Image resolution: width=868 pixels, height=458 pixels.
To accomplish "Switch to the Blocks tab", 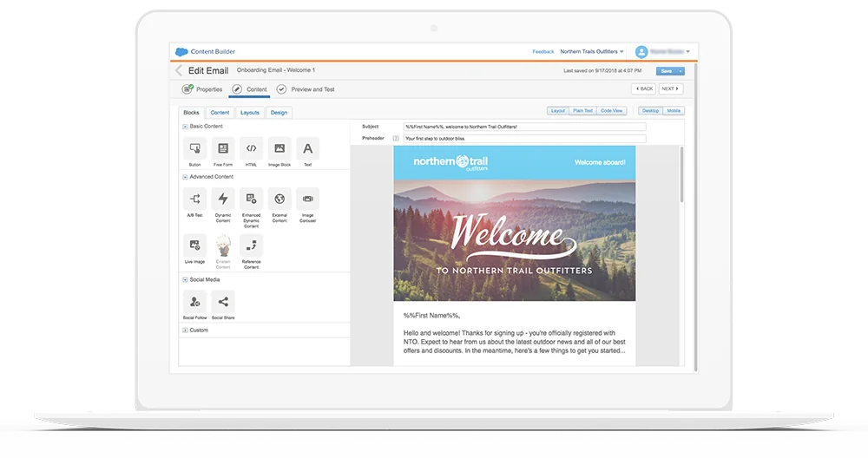I will (x=191, y=112).
